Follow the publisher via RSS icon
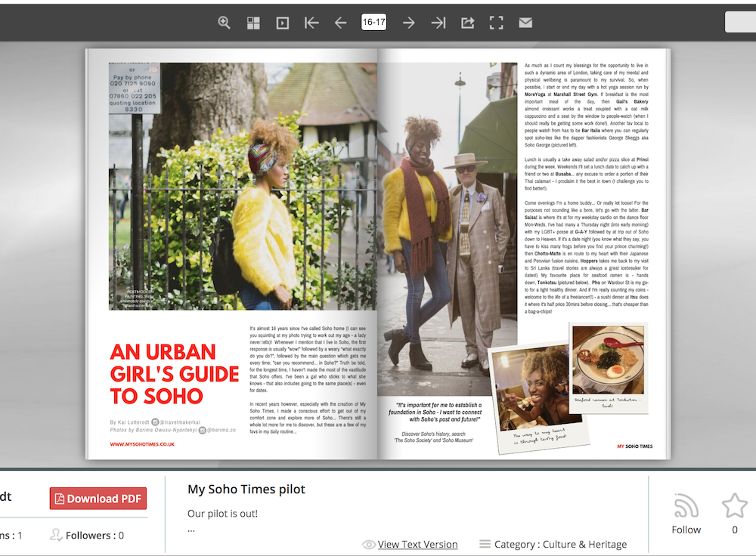This screenshot has width=756, height=556. [x=686, y=506]
